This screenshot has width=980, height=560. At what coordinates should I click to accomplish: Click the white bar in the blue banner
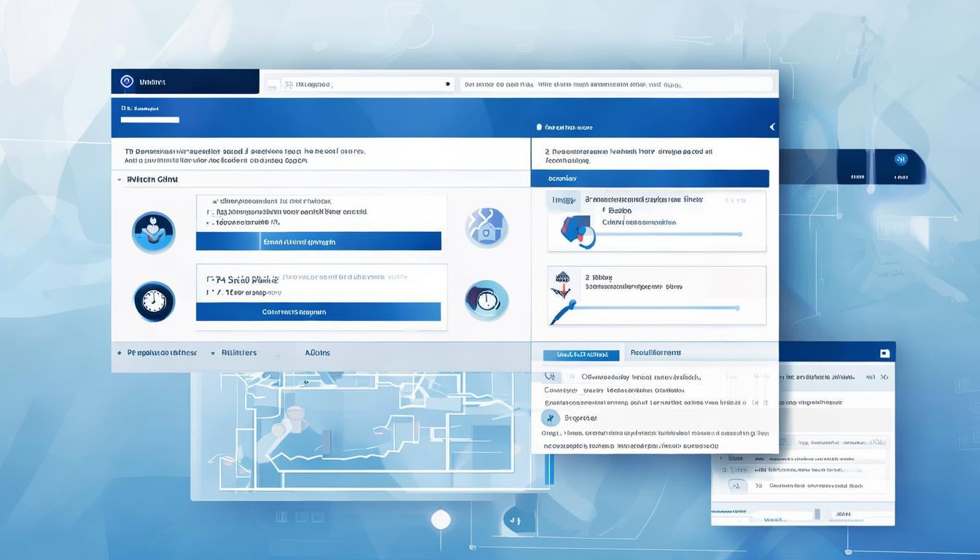(x=150, y=119)
